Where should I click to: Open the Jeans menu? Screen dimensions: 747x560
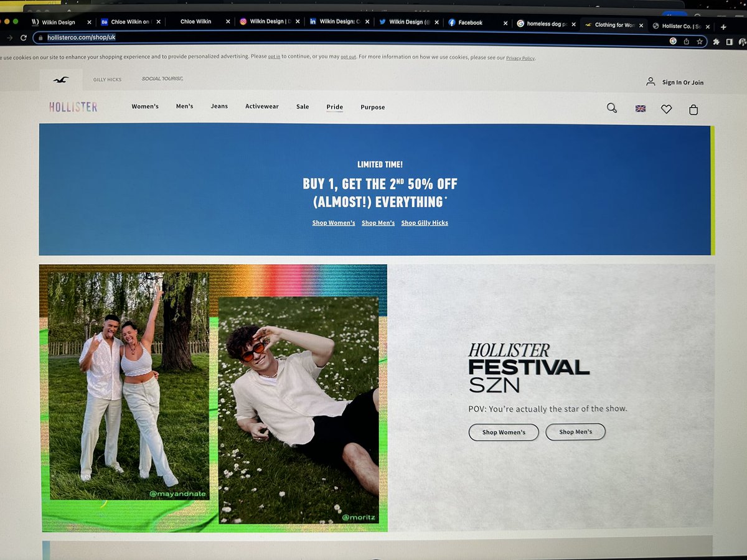[219, 106]
